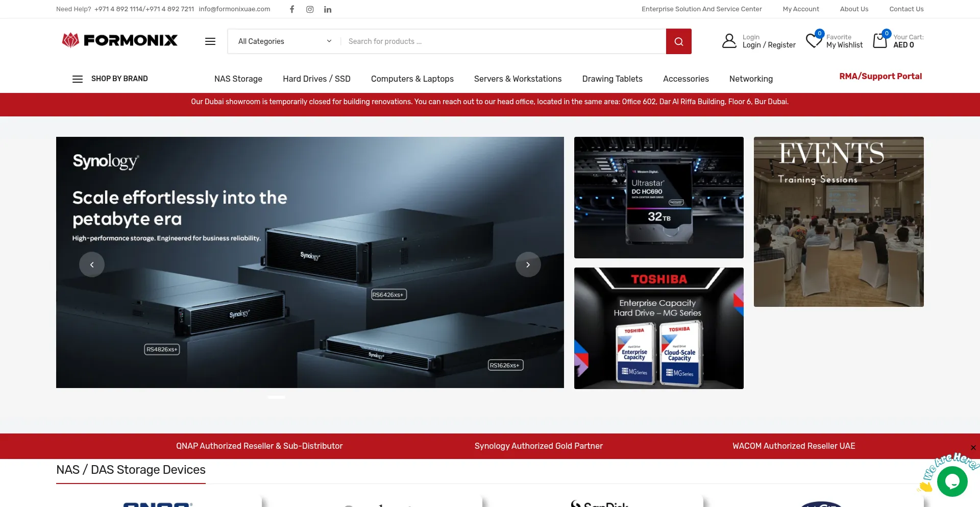980x507 pixels.
Task: Click the RS4826xs+ model label
Action: click(162, 349)
